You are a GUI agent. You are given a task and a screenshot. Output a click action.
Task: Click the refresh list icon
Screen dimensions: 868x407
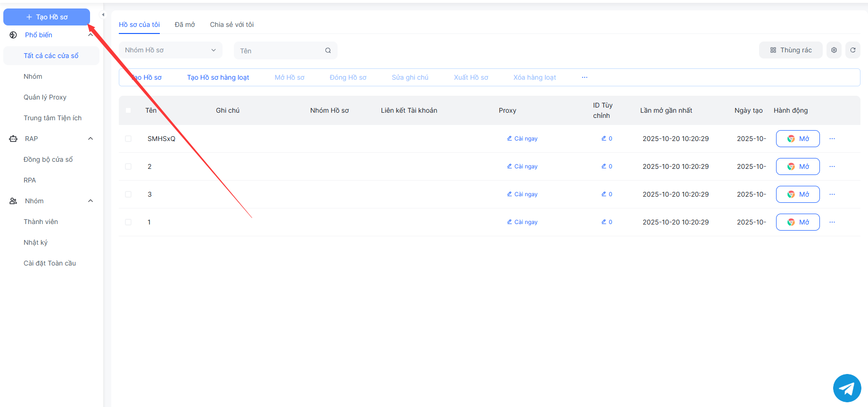click(x=852, y=50)
